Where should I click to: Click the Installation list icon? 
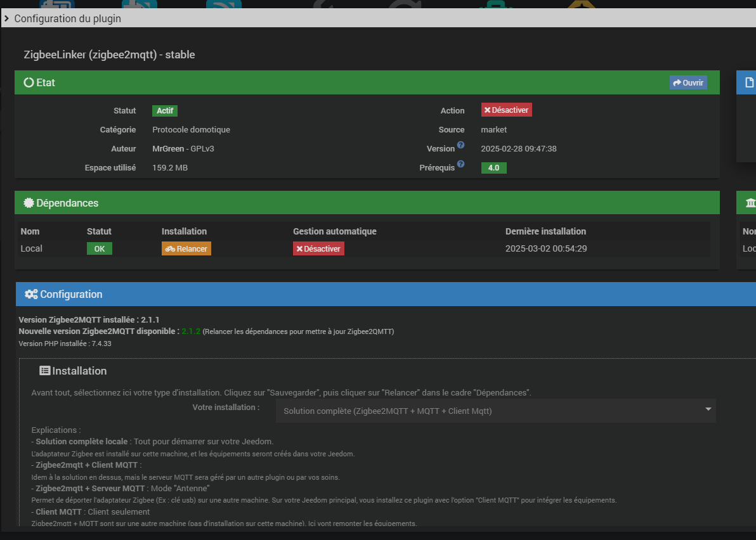(45, 370)
